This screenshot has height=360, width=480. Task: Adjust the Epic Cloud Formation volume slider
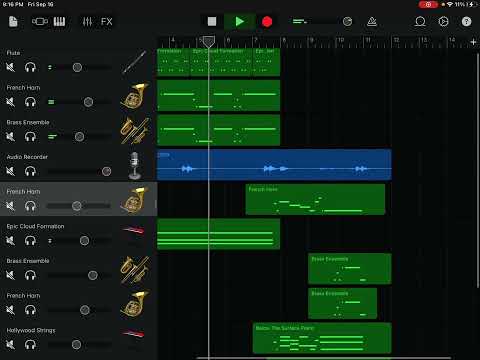coord(84,241)
